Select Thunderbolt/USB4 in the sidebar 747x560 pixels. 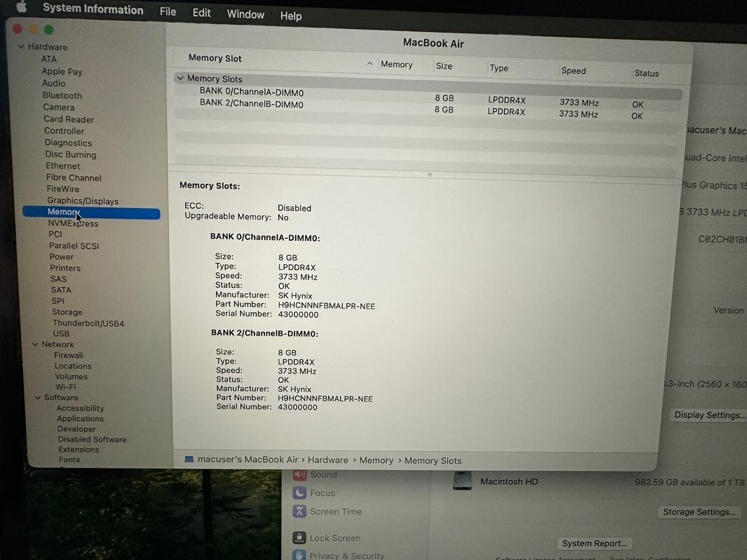[88, 324]
